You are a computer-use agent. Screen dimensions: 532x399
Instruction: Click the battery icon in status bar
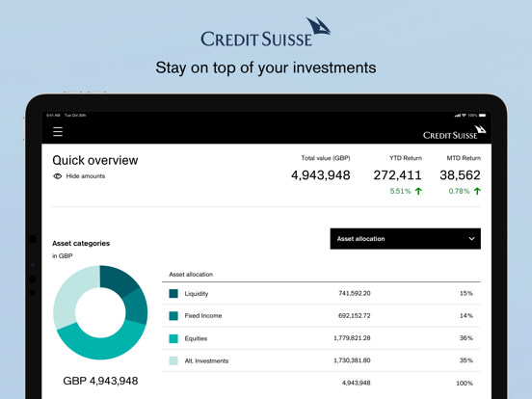[483, 116]
